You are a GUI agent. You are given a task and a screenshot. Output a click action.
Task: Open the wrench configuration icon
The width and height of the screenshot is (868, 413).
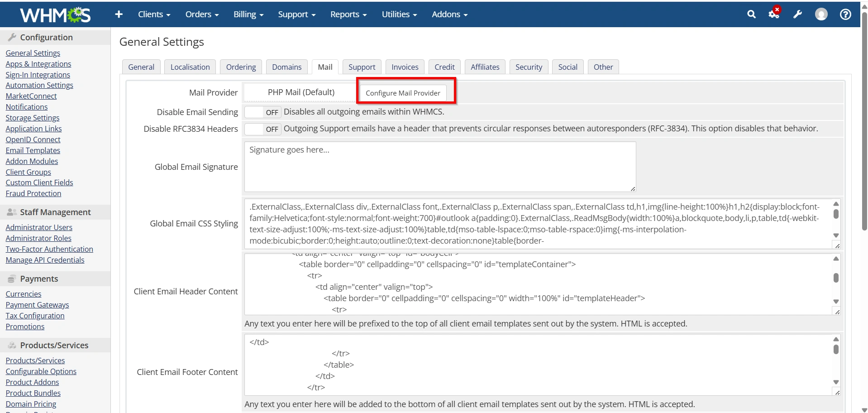point(797,14)
